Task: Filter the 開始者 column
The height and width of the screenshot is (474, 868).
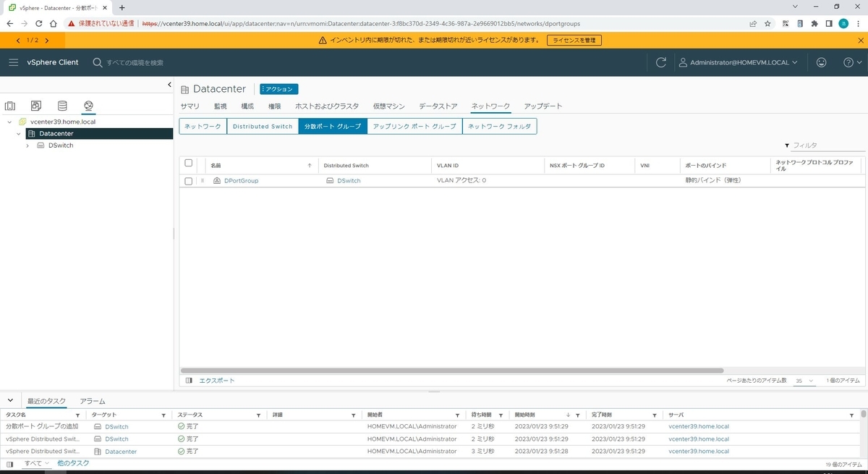Action: coord(457,415)
